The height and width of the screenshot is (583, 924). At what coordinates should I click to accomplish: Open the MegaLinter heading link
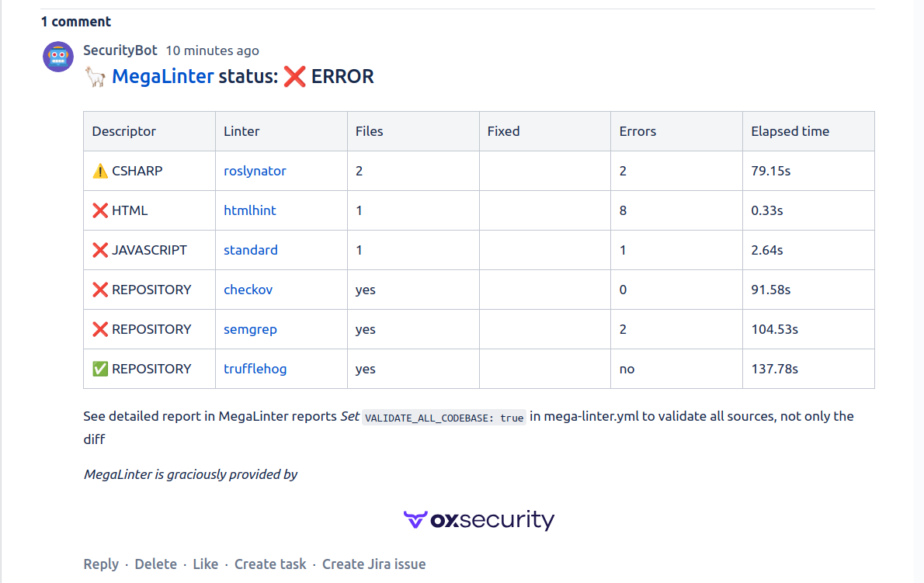pos(162,77)
